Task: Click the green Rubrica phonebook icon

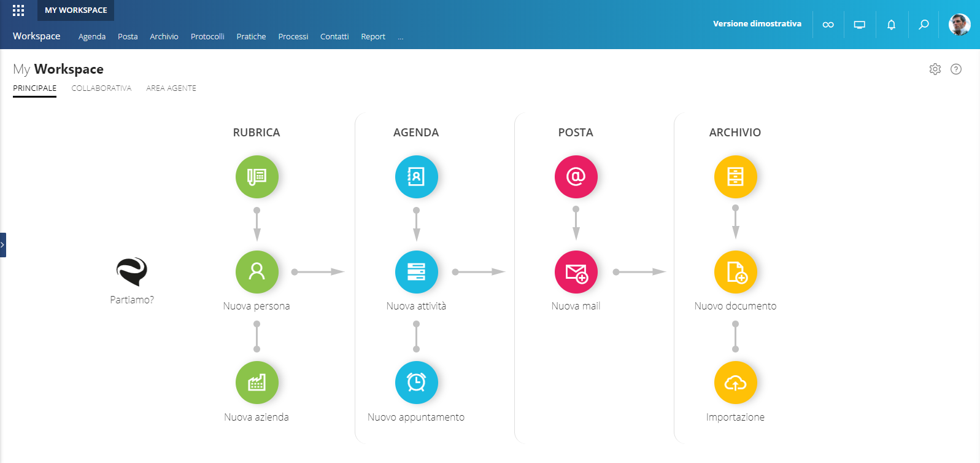Action: tap(257, 177)
